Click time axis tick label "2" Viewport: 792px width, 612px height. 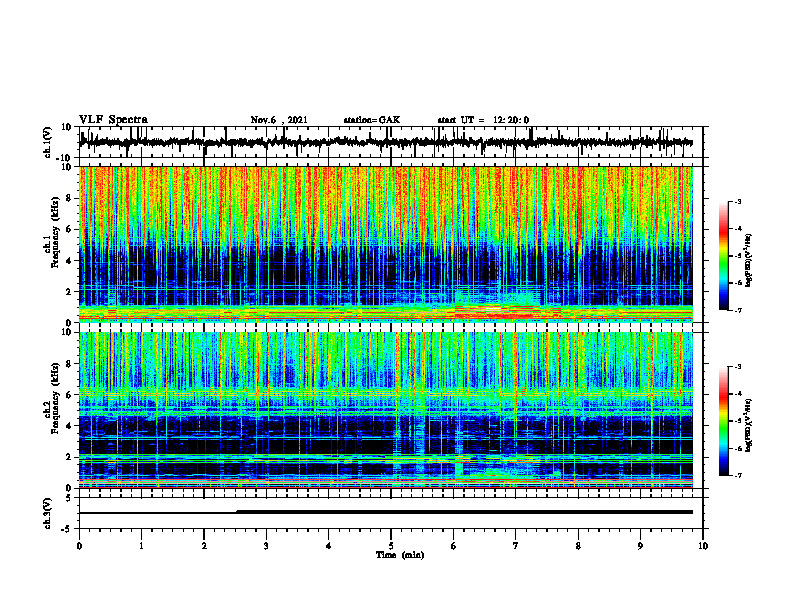(204, 546)
